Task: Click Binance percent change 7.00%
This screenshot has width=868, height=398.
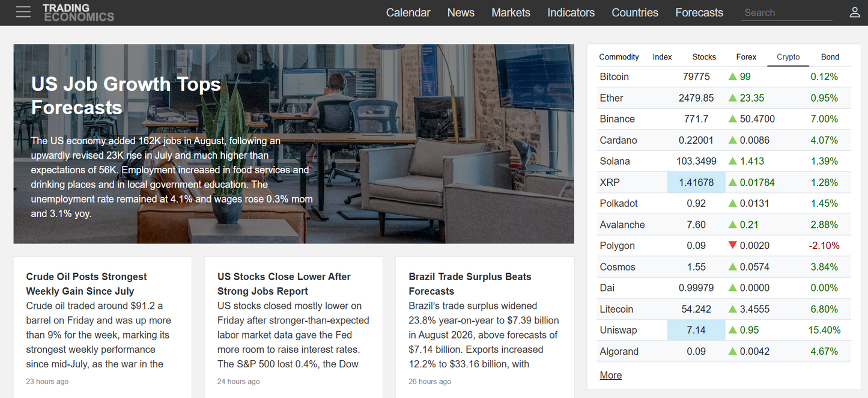Action: pos(824,119)
